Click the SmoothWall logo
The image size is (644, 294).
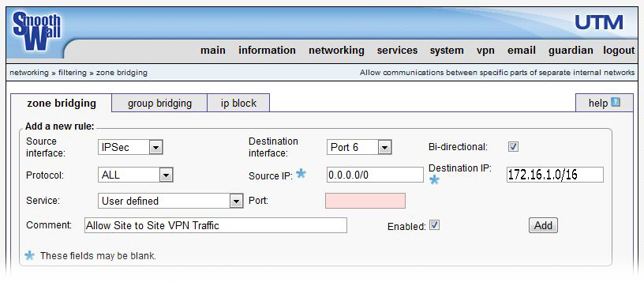point(37,32)
